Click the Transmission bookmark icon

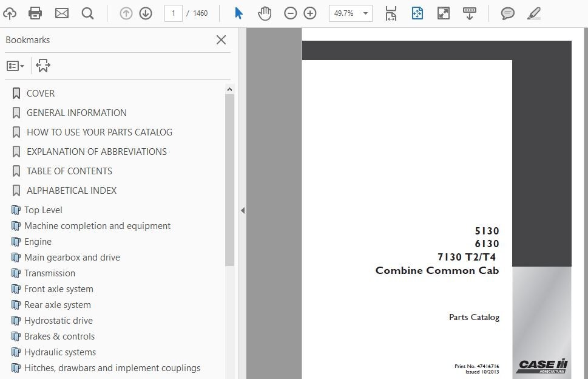tap(16, 273)
